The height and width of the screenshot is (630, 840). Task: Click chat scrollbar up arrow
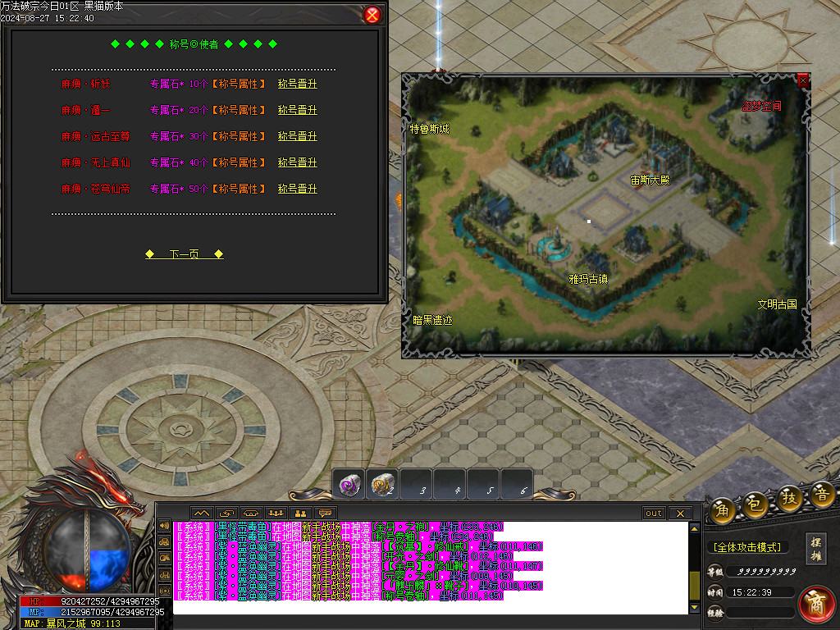click(694, 529)
